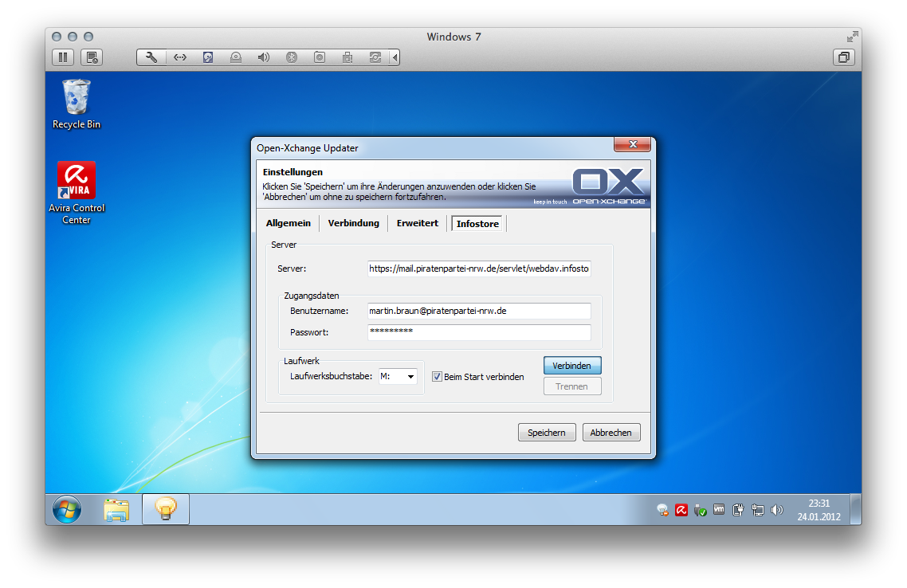This screenshot has height=588, width=907.
Task: Select the Erweitert tab
Action: tap(418, 224)
